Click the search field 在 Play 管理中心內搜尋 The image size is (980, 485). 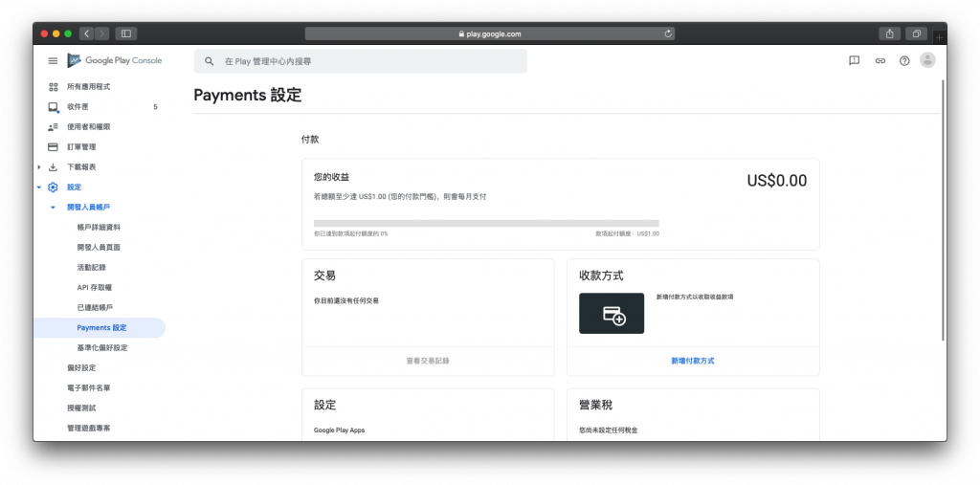pyautogui.click(x=360, y=61)
